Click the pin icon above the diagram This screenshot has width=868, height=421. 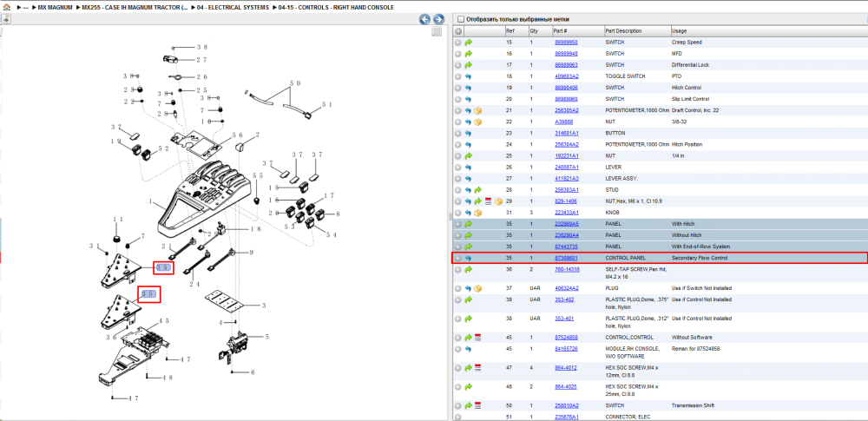5,19
